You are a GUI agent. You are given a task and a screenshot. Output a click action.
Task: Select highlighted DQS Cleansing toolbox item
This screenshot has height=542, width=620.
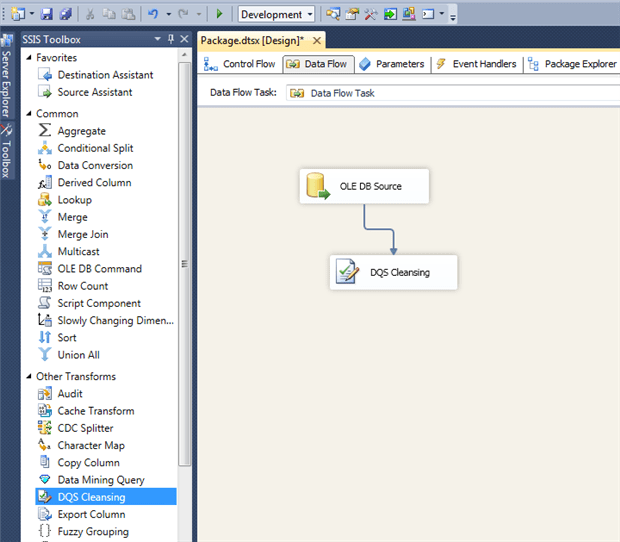(x=106, y=497)
